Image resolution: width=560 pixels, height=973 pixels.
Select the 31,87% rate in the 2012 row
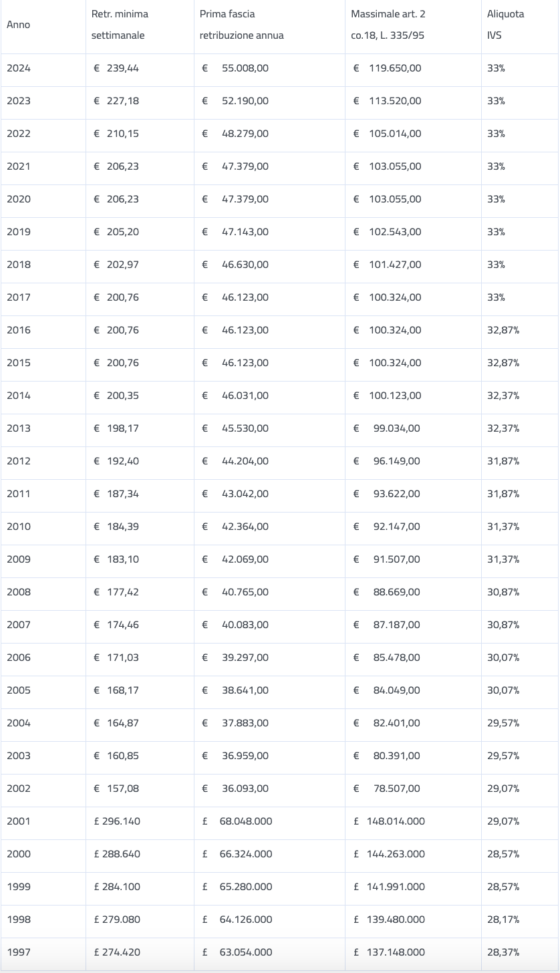[503, 461]
